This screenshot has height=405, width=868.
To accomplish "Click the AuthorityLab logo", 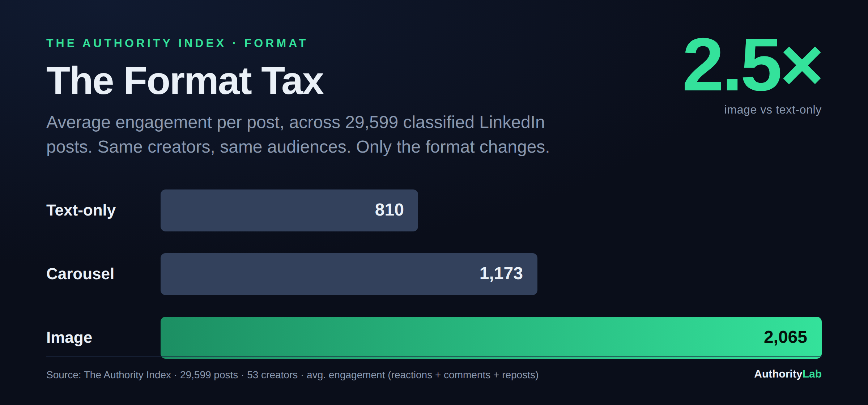I will tap(788, 374).
